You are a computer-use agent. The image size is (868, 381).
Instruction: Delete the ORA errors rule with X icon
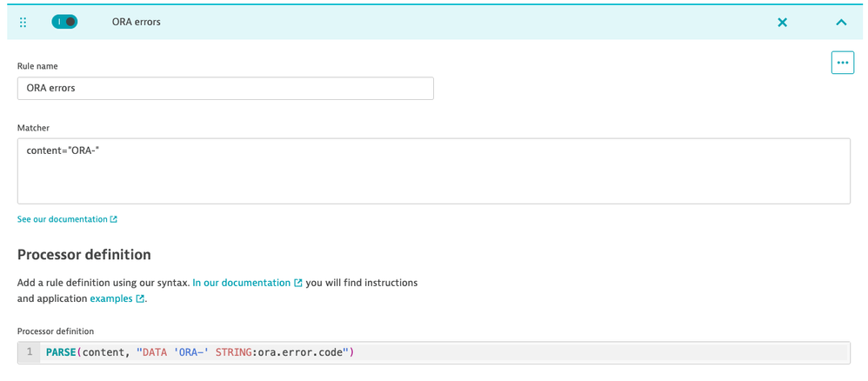tap(782, 23)
